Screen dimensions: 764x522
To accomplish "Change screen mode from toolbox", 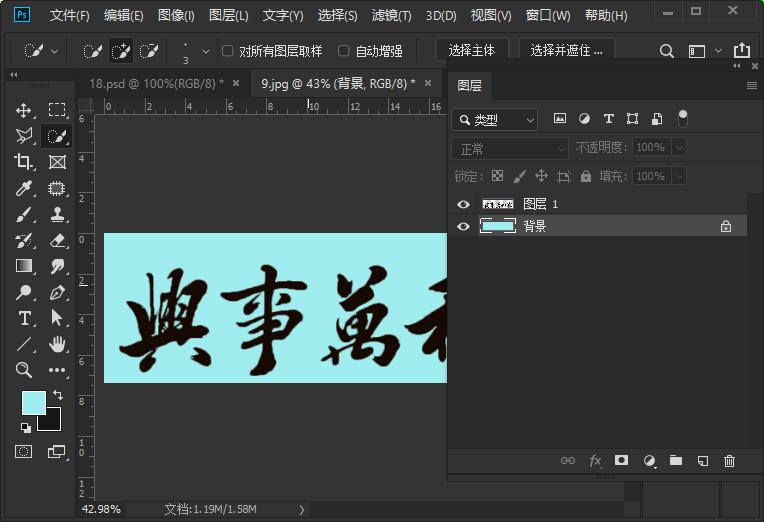I will 57,452.
